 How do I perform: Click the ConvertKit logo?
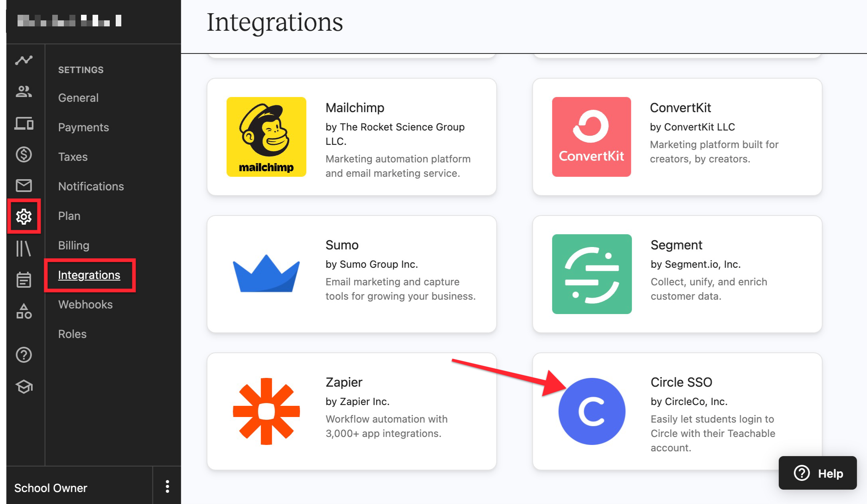click(592, 137)
